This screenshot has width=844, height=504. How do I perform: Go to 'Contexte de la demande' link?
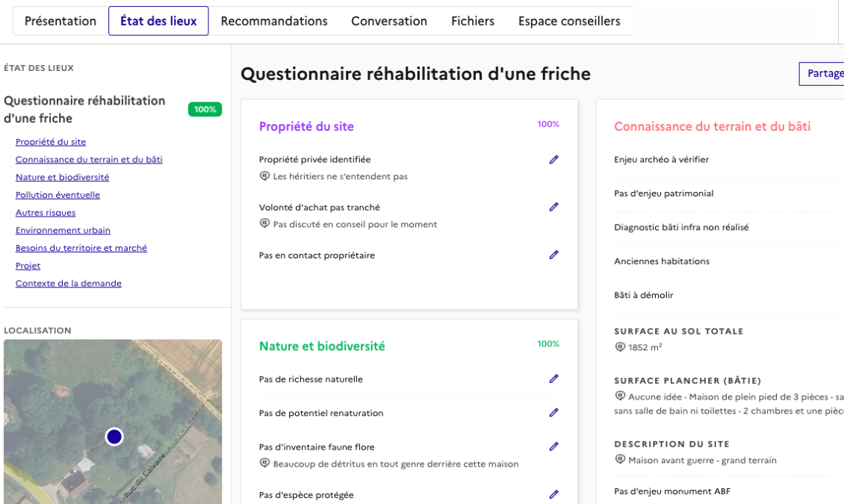[x=69, y=284]
